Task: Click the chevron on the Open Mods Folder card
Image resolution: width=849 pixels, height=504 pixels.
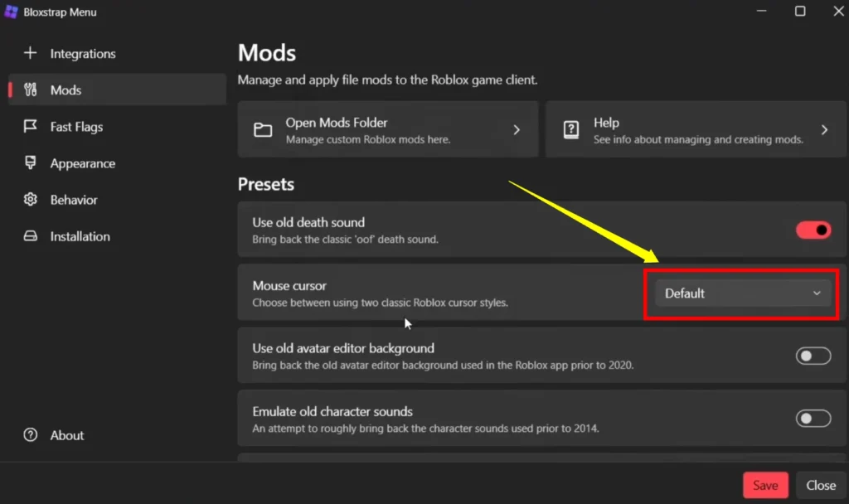Action: [517, 130]
